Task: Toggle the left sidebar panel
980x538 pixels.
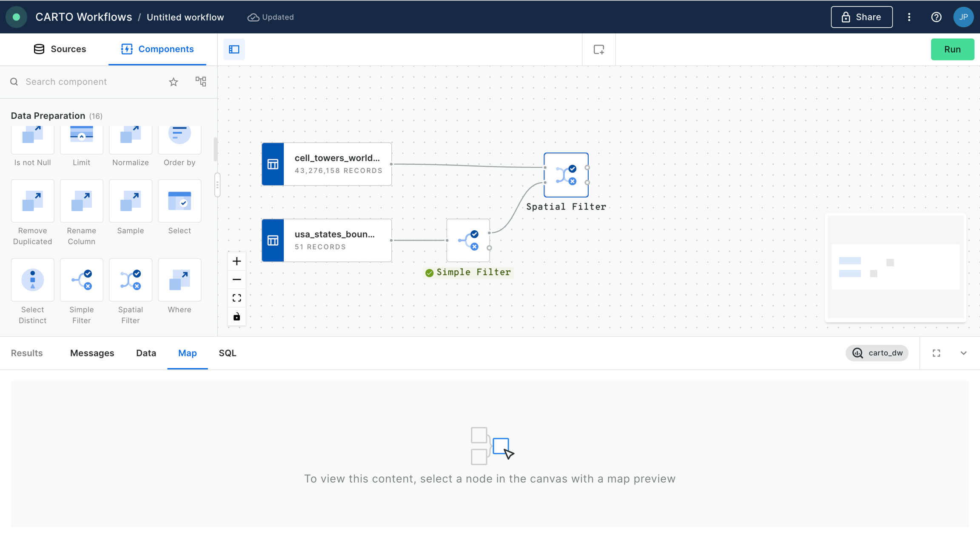Action: click(x=234, y=49)
